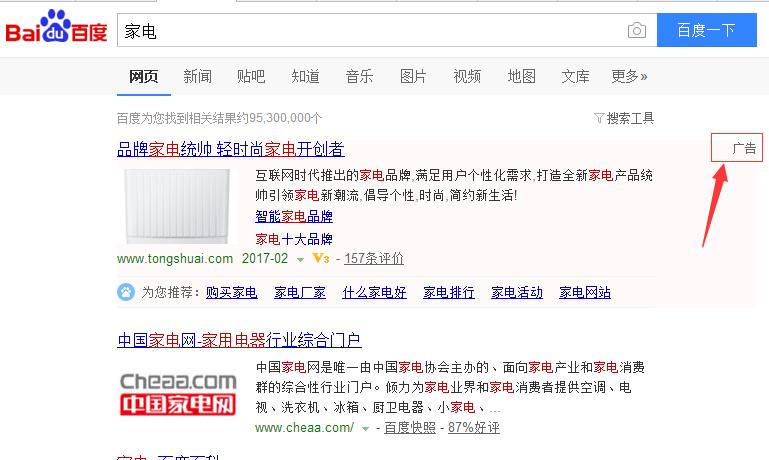This screenshot has width=769, height=460.
Task: Expand dropdown arrow next to www.cheaa.com
Action: pos(365,429)
